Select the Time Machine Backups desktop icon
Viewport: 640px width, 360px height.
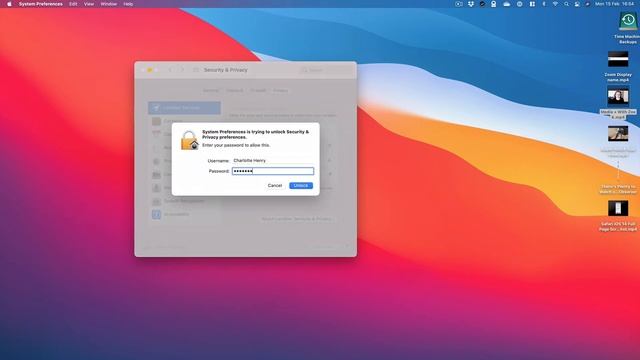click(628, 22)
